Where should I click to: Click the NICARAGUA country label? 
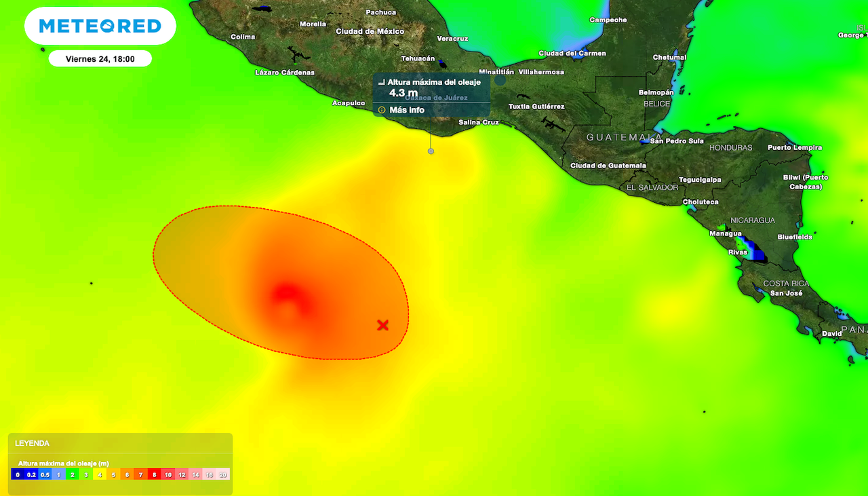[753, 220]
